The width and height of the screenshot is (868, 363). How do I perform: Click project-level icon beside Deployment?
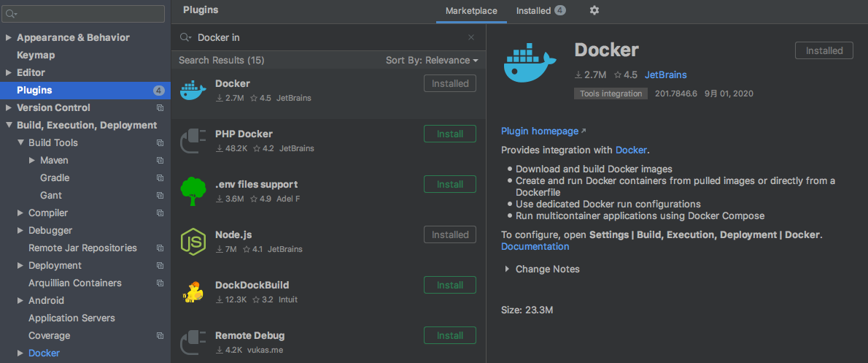pos(160,265)
